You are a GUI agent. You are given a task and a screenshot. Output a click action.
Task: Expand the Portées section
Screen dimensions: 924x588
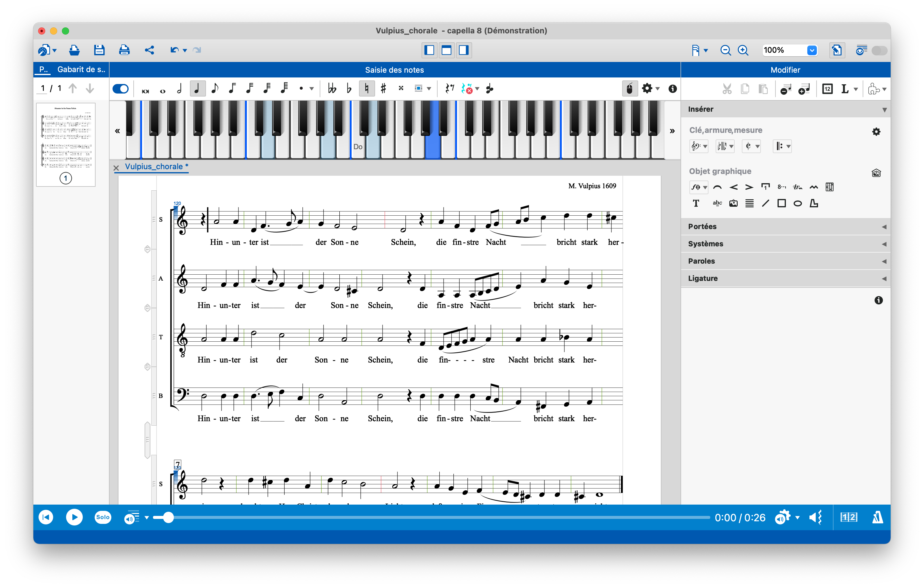tap(786, 227)
